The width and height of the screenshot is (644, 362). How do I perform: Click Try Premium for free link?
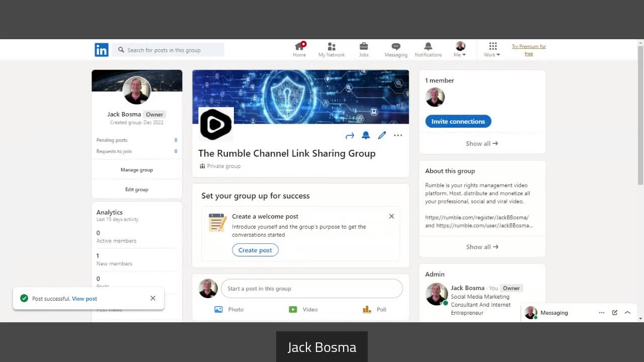(529, 50)
